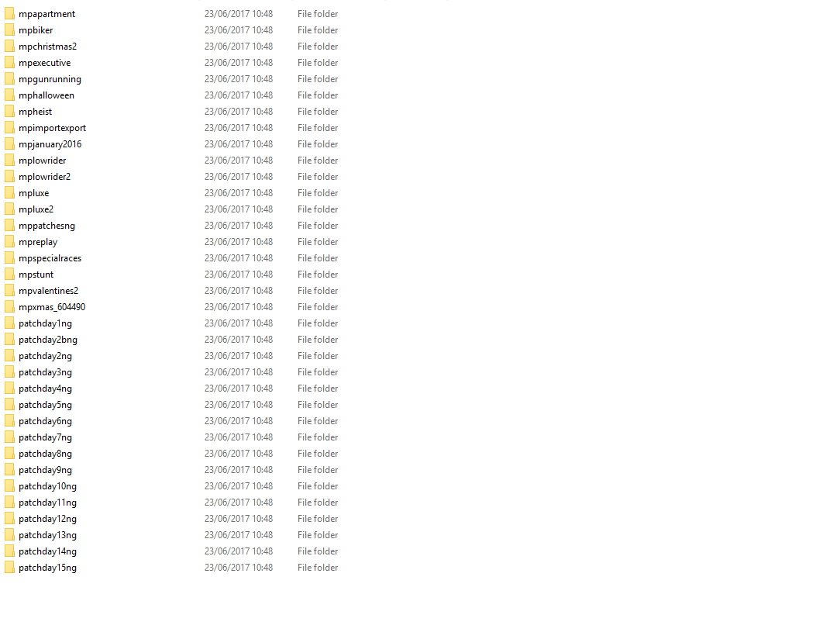
Task: Click the mpjanuary2016 folder name
Action: point(50,144)
